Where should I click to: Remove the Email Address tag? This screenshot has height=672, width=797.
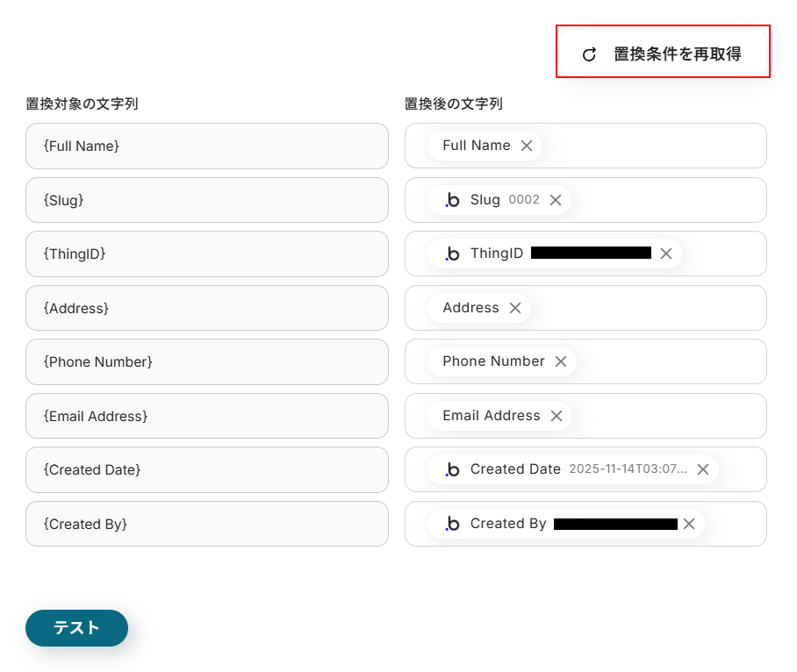tap(556, 416)
